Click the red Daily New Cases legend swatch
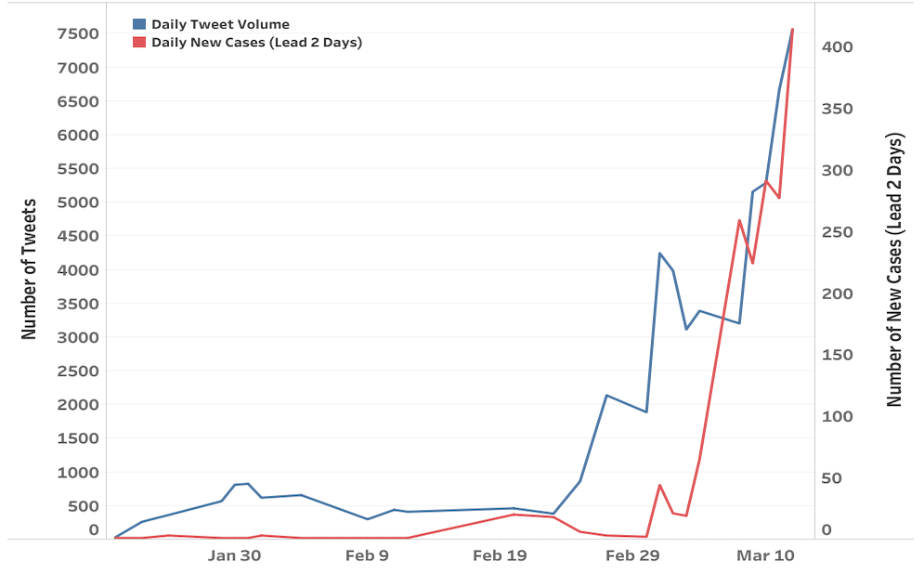This screenshot has height=574, width=924. pyautogui.click(x=139, y=42)
